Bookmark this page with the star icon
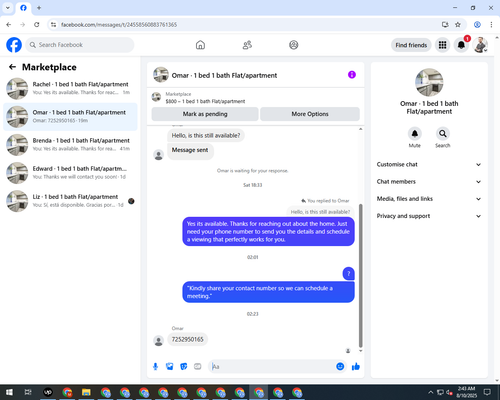Screen dimensions: 500x400 tap(458, 25)
